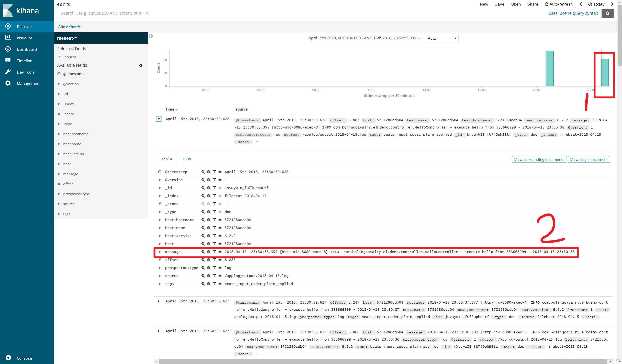
Task: Filter for value on message row
Action: 203,252
